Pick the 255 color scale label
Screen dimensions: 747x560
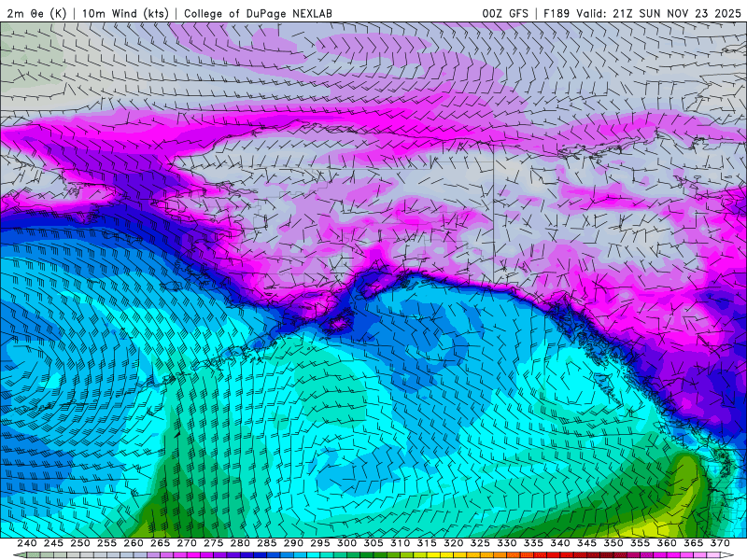(x=106, y=543)
